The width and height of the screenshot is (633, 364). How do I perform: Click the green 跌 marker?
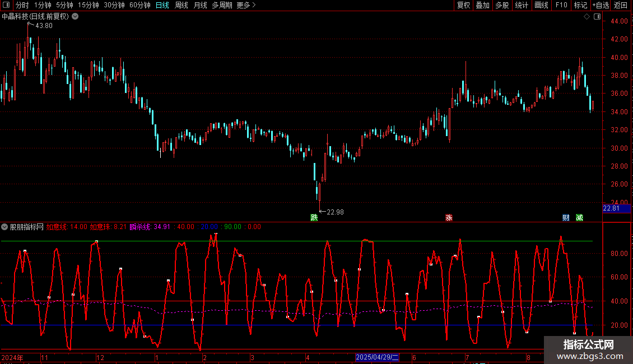pyautogui.click(x=314, y=217)
